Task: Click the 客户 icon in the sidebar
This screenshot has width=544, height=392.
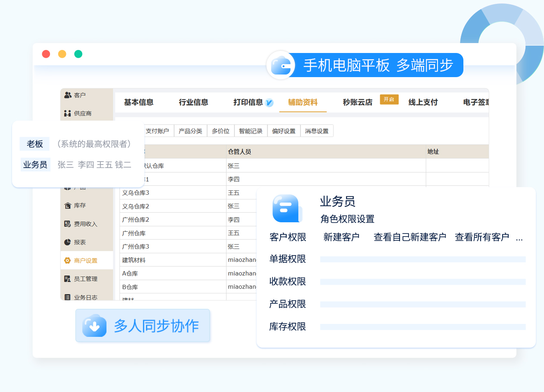Action: 68,95
